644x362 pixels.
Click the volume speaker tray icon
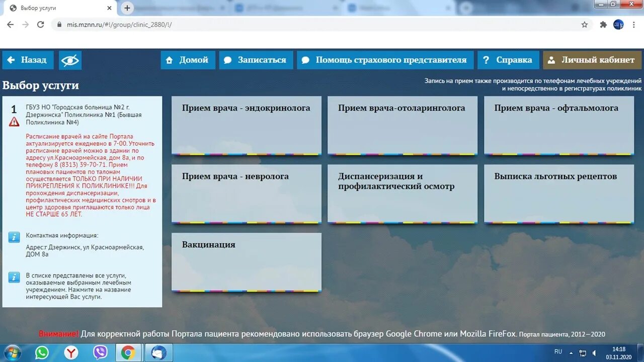(595, 353)
